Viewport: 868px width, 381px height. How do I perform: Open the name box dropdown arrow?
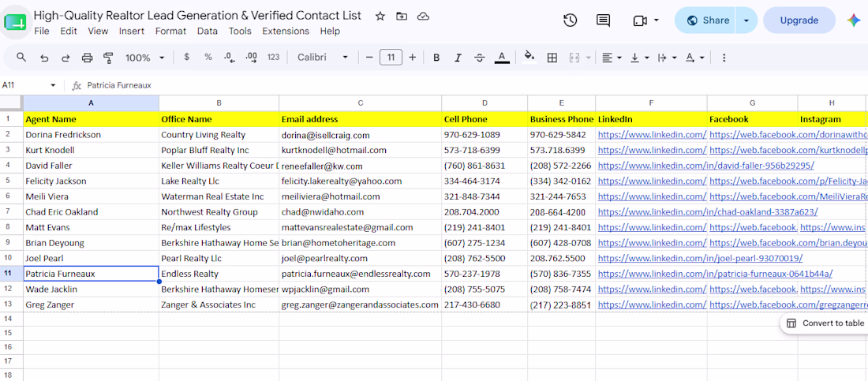(53, 85)
